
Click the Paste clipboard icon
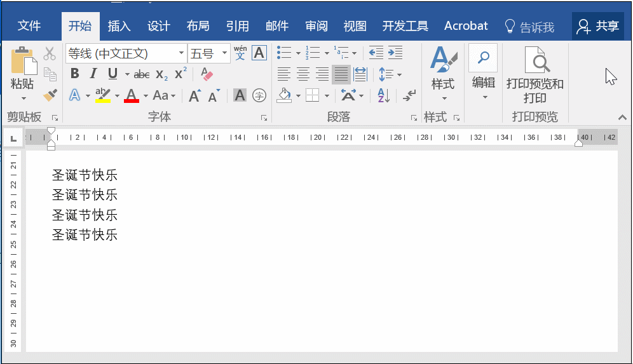[x=24, y=62]
